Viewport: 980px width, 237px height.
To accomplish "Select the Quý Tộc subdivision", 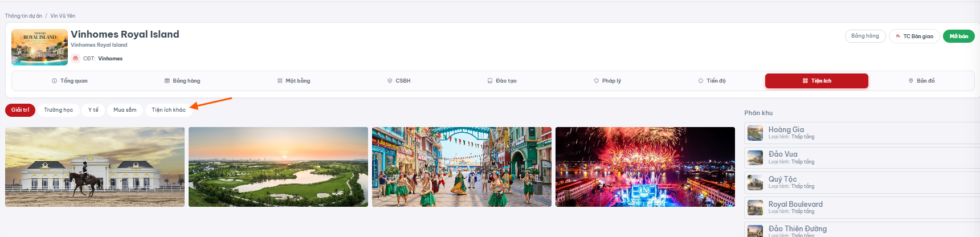I will [862, 182].
